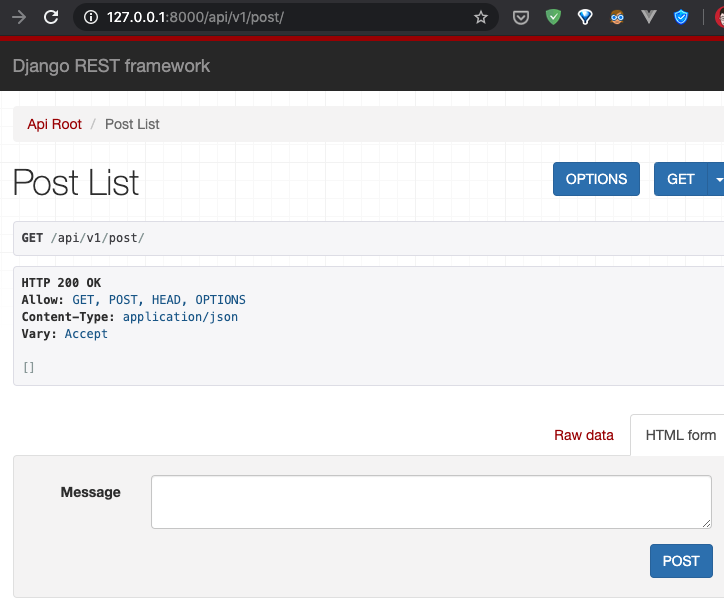Open site information icon in address bar
The image size is (724, 606).
coord(91,18)
